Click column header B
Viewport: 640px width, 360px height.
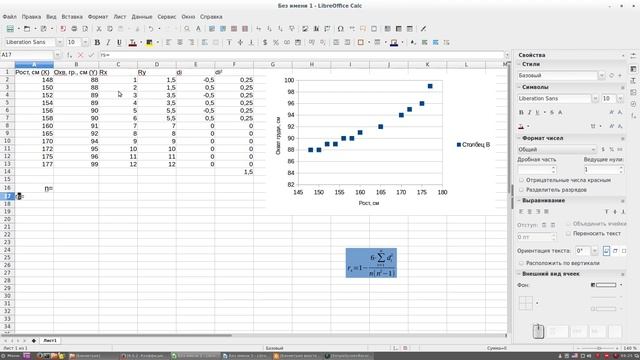[76, 64]
